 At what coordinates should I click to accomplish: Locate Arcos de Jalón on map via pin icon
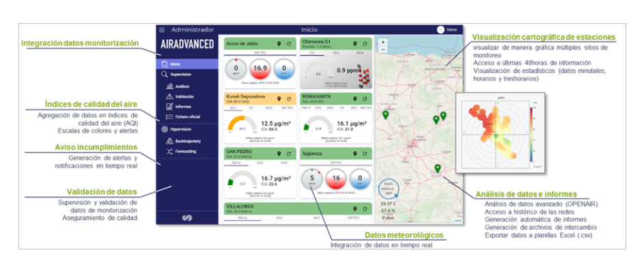coord(279,44)
